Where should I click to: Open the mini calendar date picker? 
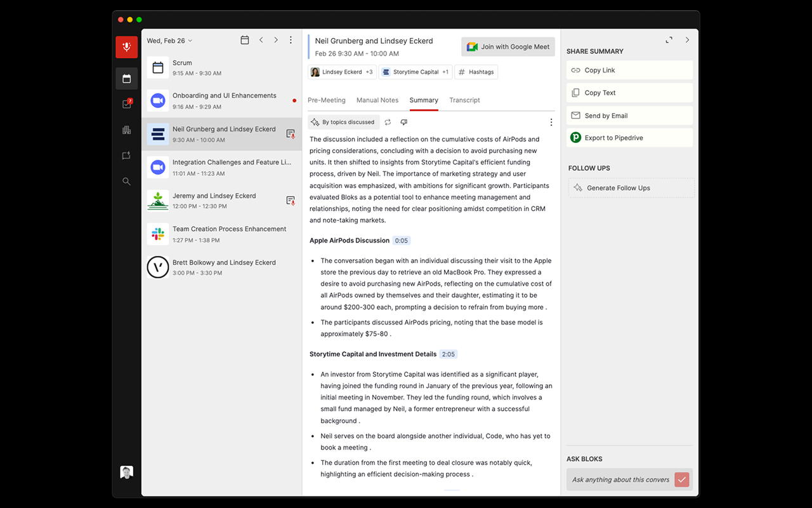[245, 39]
